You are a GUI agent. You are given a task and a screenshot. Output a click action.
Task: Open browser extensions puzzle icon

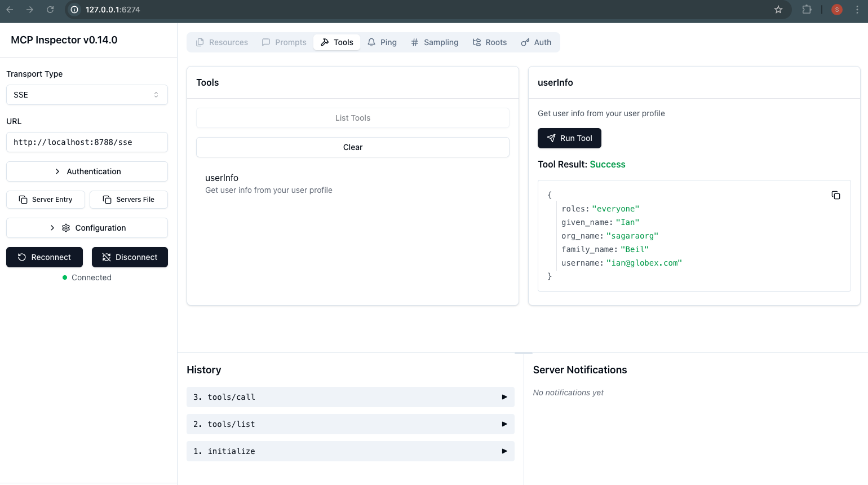[x=807, y=10]
